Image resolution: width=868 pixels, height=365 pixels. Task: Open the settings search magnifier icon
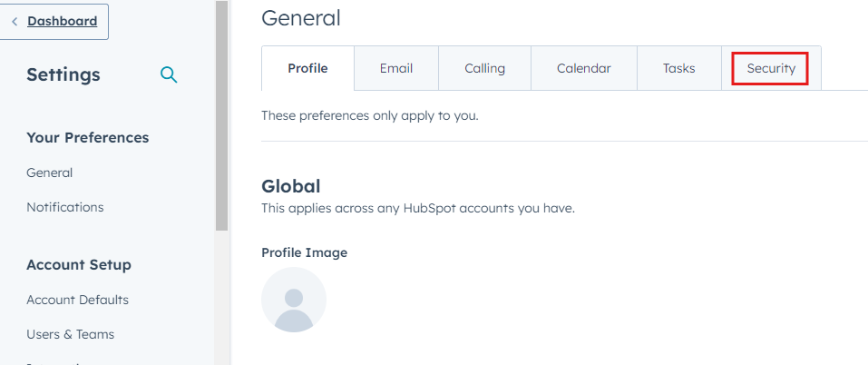169,74
